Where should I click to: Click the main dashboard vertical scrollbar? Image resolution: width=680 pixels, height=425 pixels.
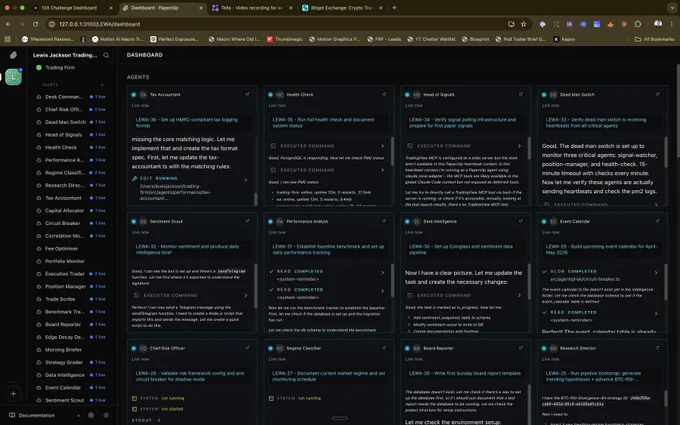tap(678, 111)
